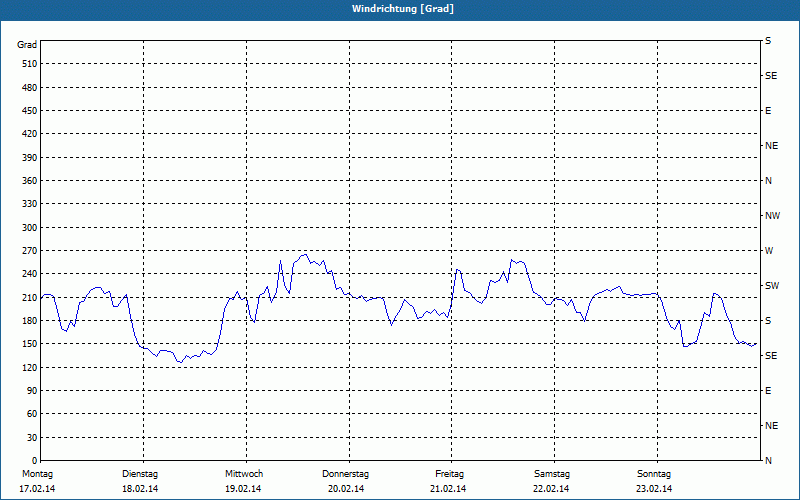Select the '210' degree axis label

[x=30, y=297]
